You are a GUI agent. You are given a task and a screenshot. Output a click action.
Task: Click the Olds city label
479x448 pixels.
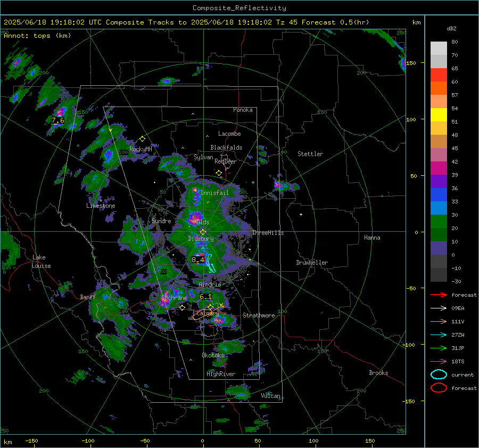pyautogui.click(x=203, y=222)
